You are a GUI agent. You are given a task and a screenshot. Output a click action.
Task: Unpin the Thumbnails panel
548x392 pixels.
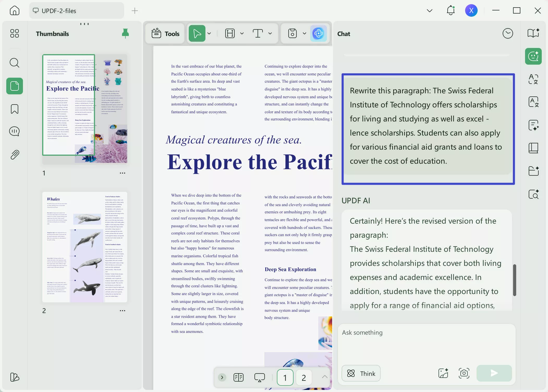pos(125,34)
